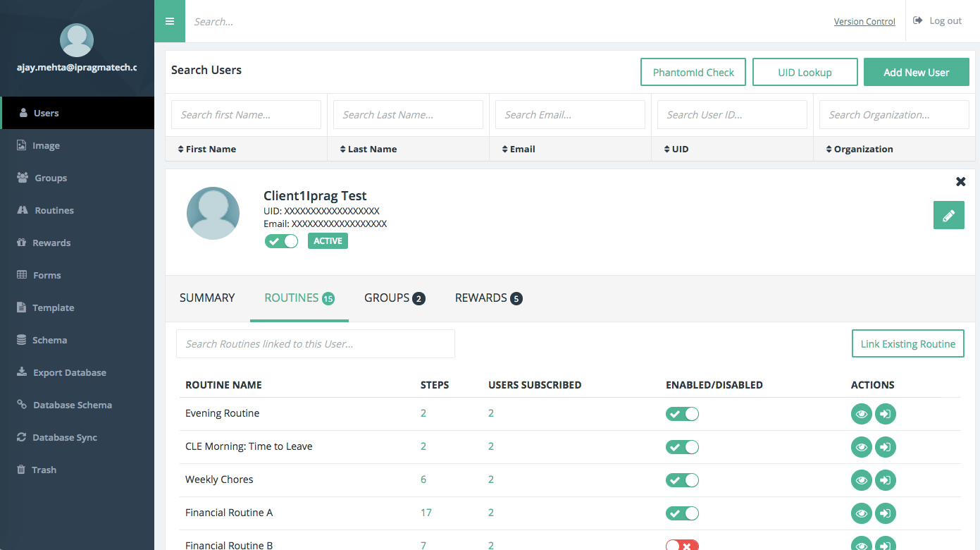Click the Trash bin icon
Viewport: 980px width, 550px height.
(x=21, y=470)
